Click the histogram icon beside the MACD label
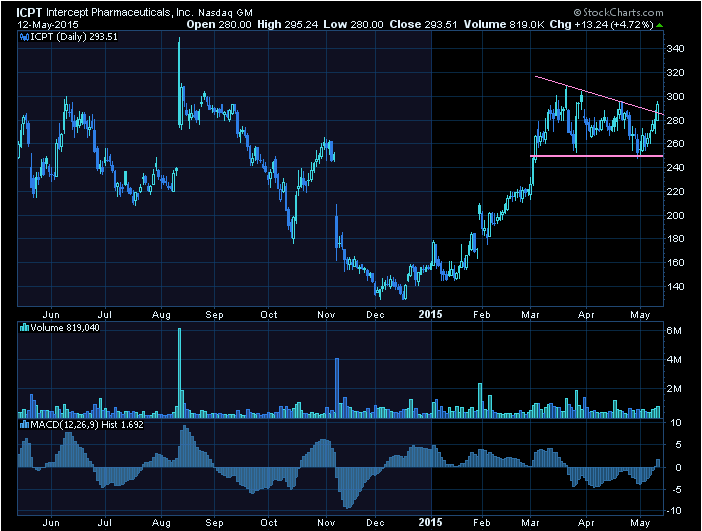The image size is (702, 531). pos(24,424)
